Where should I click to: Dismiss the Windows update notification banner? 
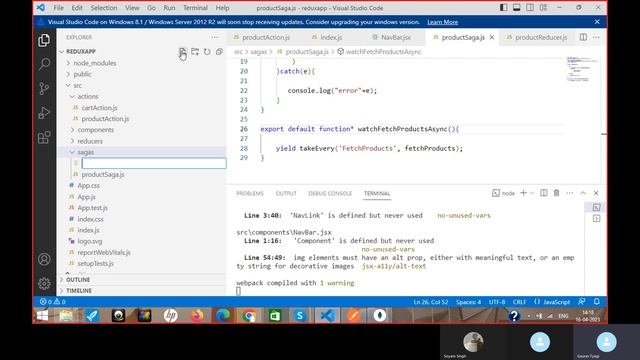(x=597, y=22)
